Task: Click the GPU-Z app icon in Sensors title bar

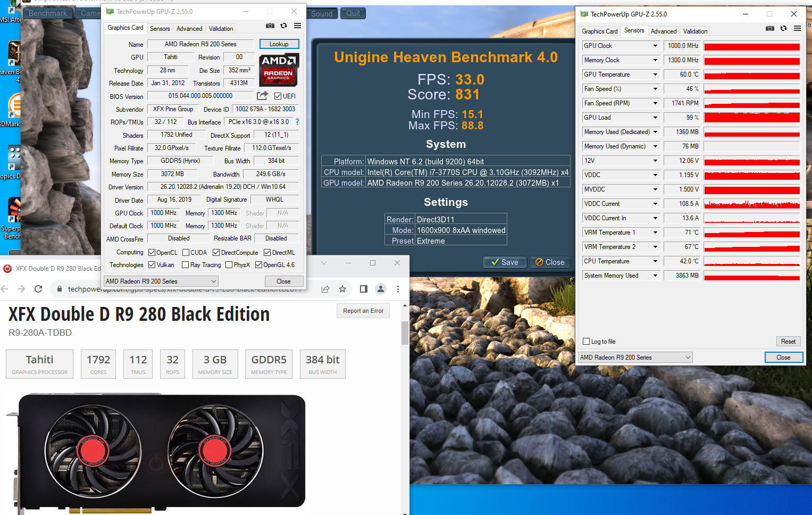Action: (x=584, y=14)
